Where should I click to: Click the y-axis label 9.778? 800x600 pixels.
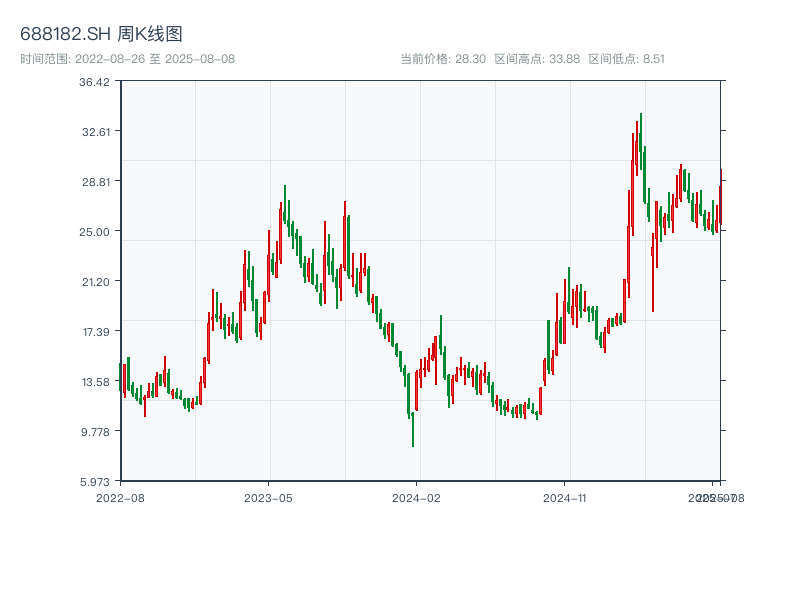(x=95, y=432)
